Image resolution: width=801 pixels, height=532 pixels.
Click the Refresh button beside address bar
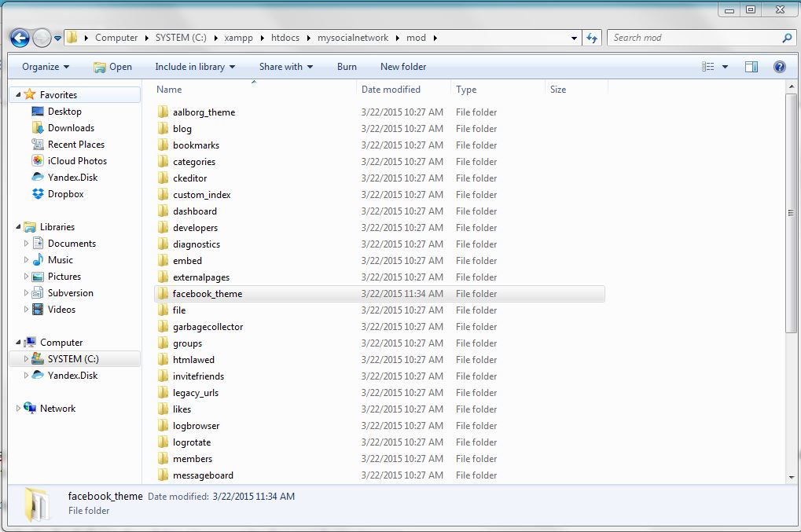click(x=593, y=38)
